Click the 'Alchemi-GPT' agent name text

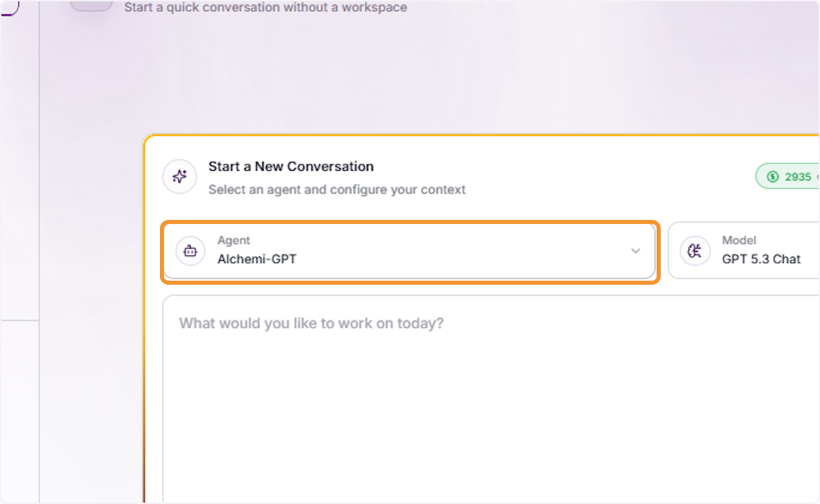pos(257,259)
